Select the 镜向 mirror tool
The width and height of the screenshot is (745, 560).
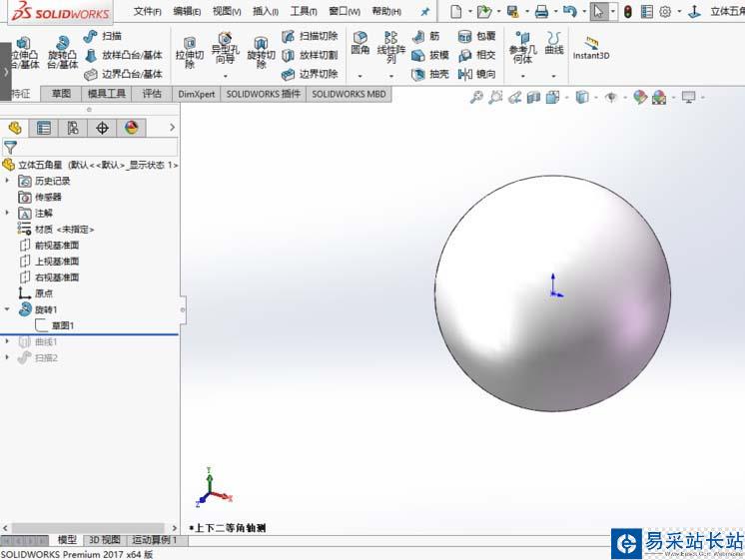[x=476, y=74]
